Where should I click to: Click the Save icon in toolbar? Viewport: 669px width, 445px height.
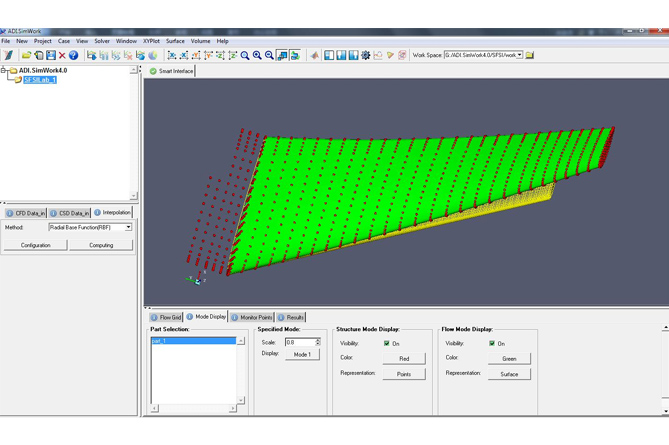coord(51,56)
